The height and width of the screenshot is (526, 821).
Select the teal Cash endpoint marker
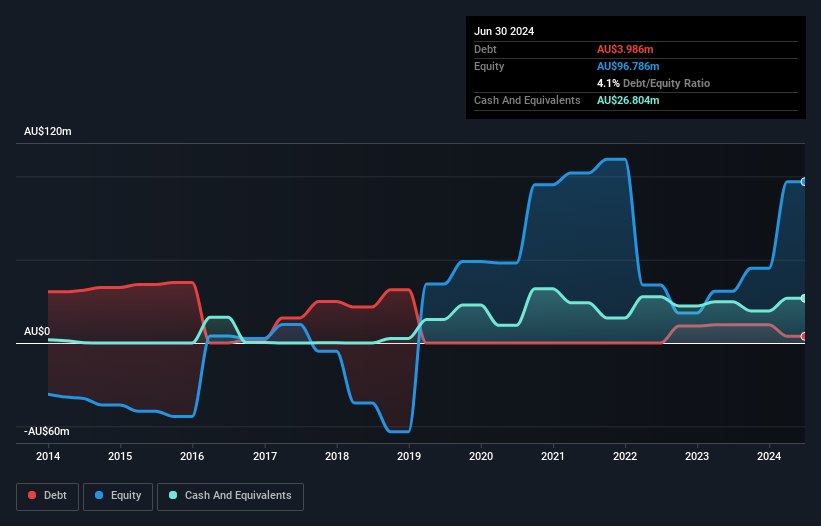coord(804,298)
